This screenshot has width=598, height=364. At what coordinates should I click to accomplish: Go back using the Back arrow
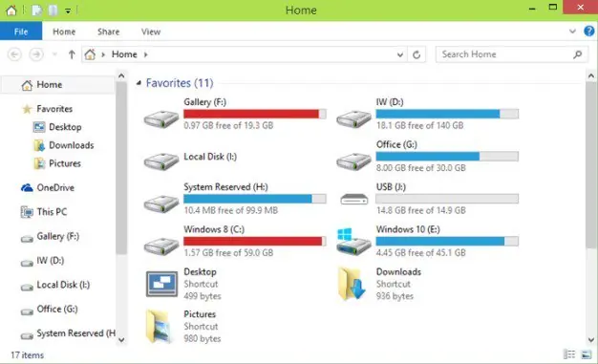click(14, 54)
